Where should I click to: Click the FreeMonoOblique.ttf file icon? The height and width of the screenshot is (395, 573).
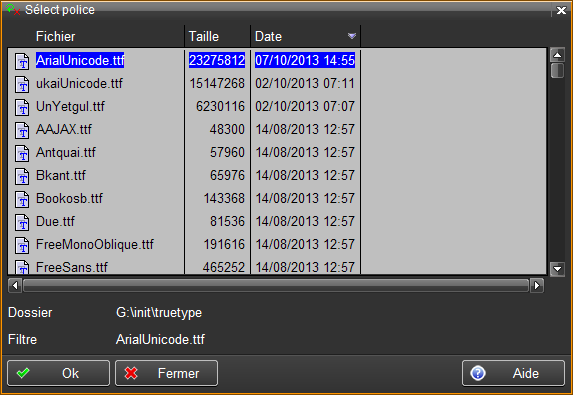(22, 245)
